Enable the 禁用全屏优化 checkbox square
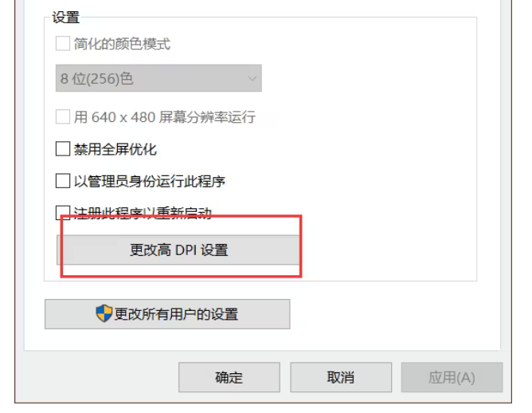The height and width of the screenshot is (413, 532). coord(63,149)
